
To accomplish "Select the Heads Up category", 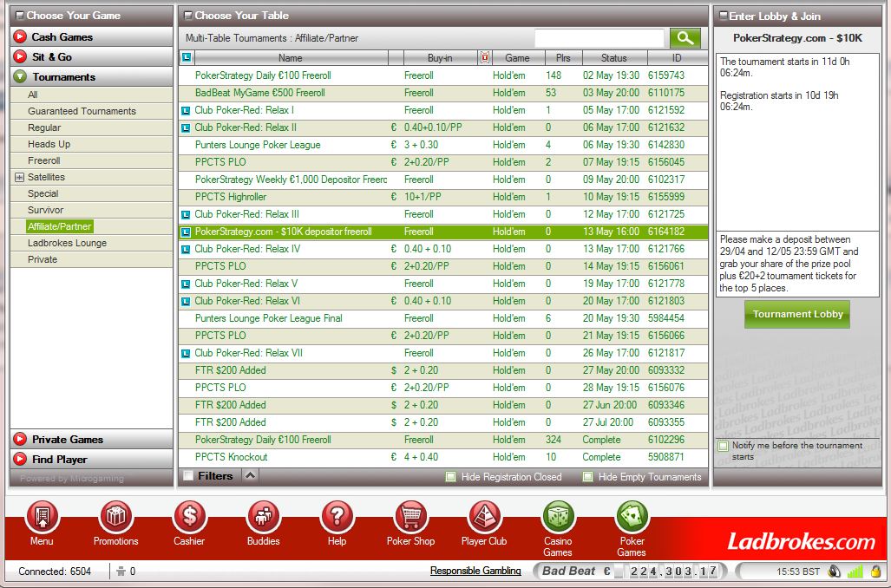I will (49, 144).
